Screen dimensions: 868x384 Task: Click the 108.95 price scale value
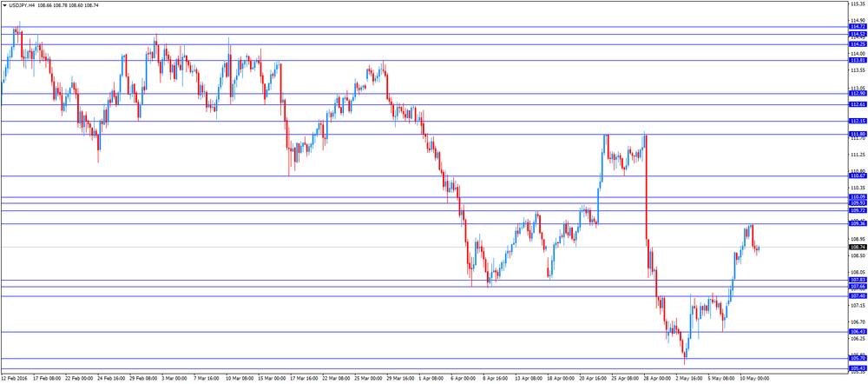pyautogui.click(x=857, y=239)
